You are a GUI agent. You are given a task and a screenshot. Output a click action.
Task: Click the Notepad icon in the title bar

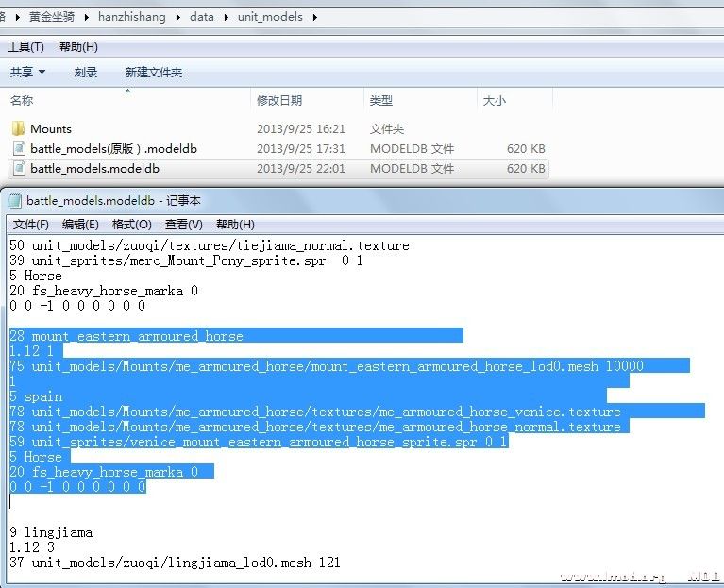[14, 200]
